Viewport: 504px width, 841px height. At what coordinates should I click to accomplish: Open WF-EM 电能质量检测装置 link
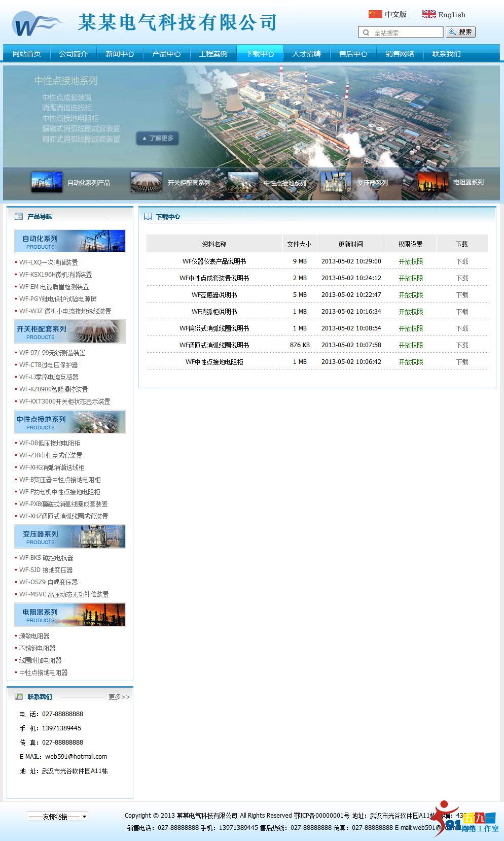pos(54,287)
